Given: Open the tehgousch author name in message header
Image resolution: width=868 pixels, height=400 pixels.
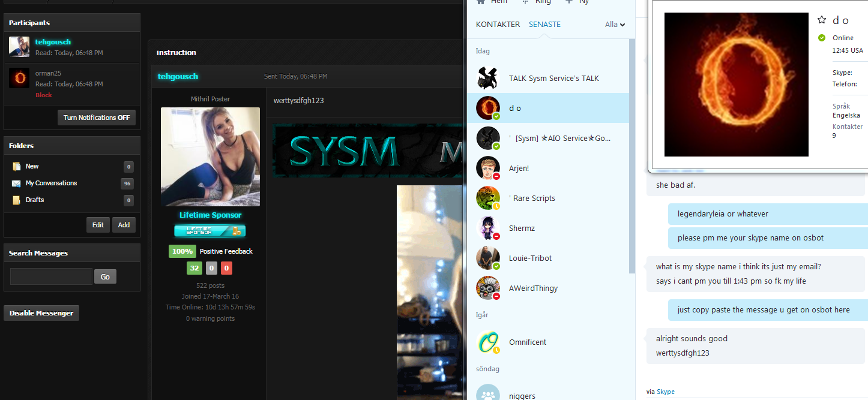Looking at the screenshot, I should [178, 76].
